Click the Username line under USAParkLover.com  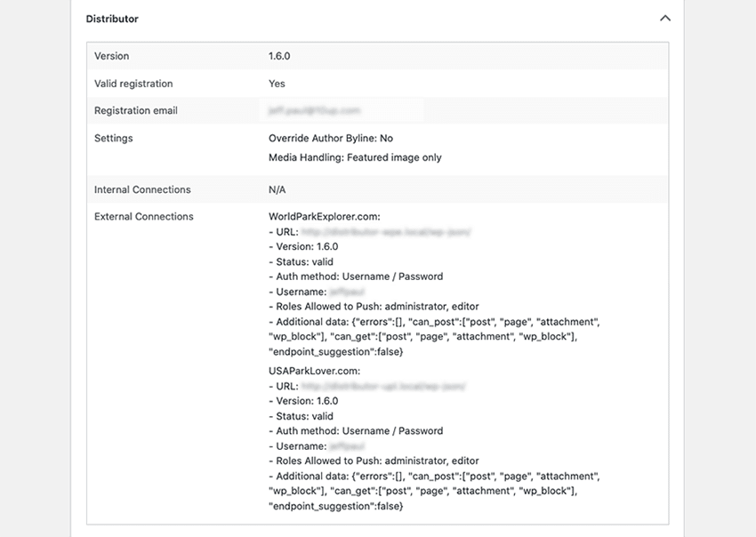317,446
